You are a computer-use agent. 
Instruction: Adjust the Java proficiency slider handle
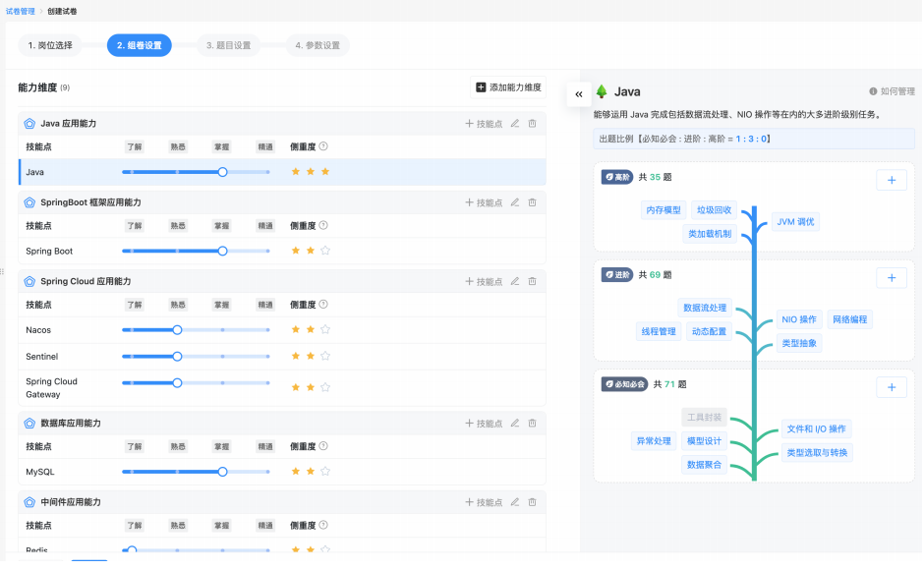(x=222, y=172)
